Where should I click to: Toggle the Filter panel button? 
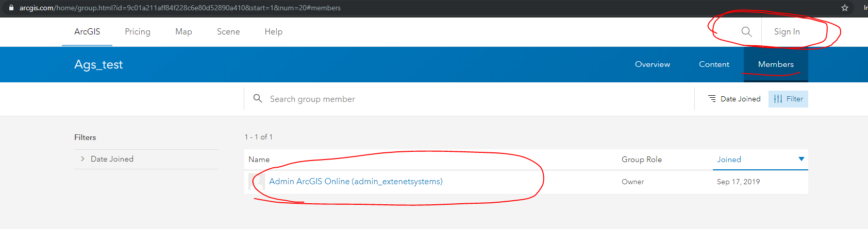(788, 99)
